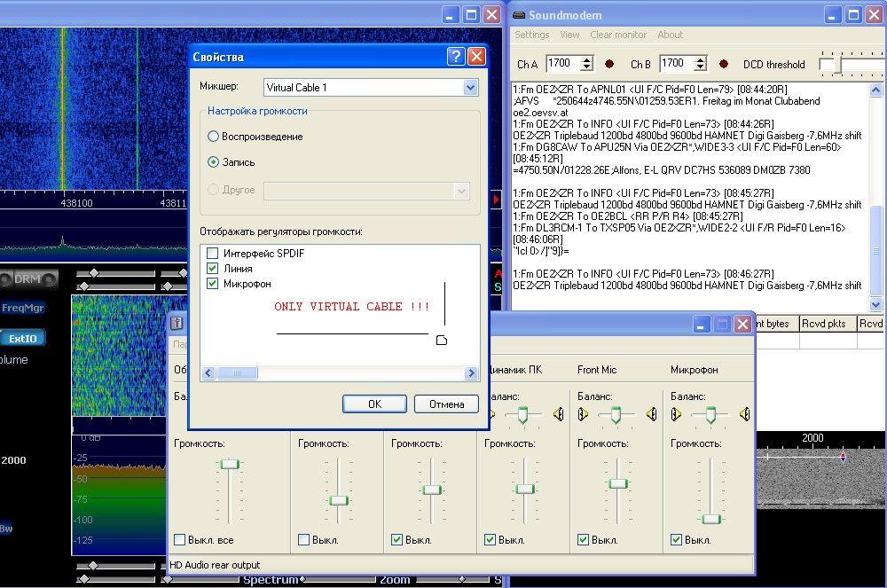887x588 pixels.
Task: Click the Clear monitor menu item
Action: [x=618, y=35]
